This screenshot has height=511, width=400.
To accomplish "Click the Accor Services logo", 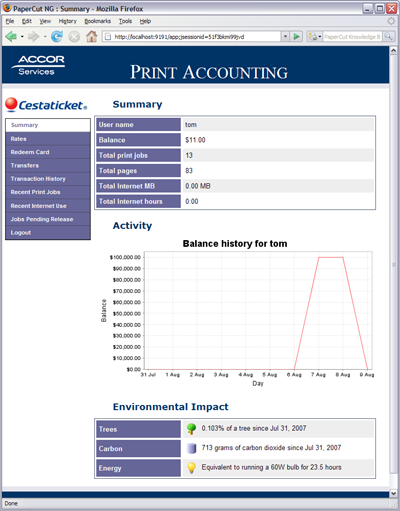I will [x=38, y=65].
